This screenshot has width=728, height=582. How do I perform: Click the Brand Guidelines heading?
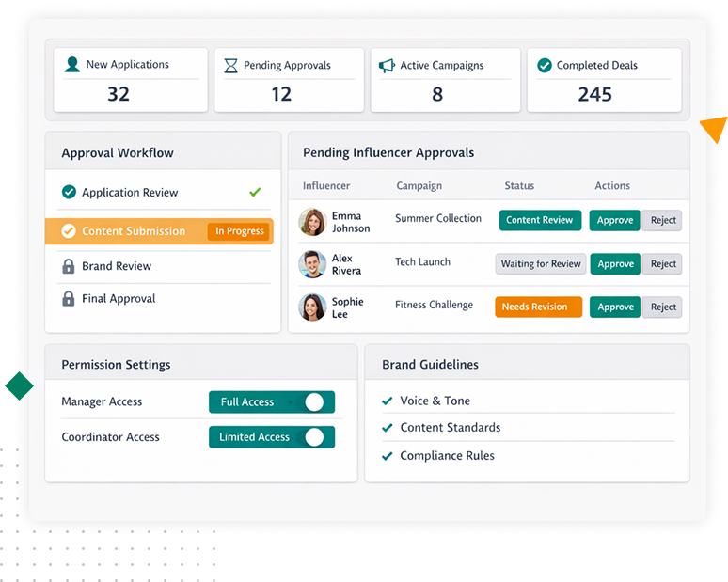coord(430,365)
